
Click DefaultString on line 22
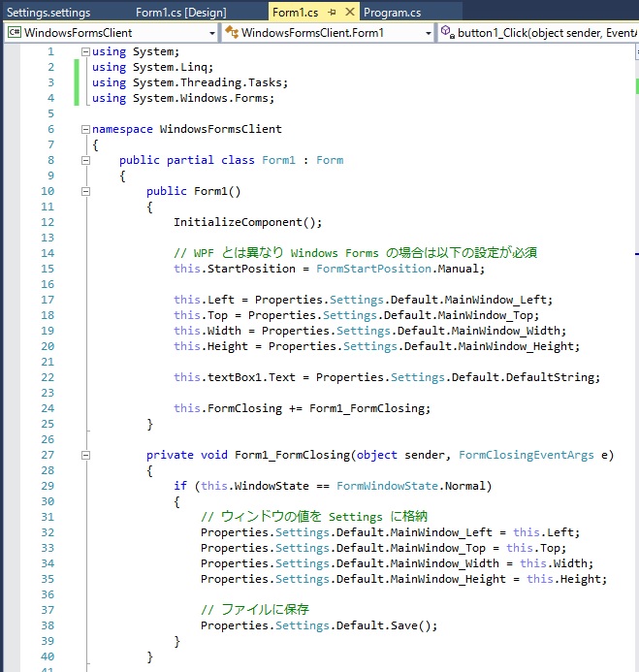tap(551, 377)
